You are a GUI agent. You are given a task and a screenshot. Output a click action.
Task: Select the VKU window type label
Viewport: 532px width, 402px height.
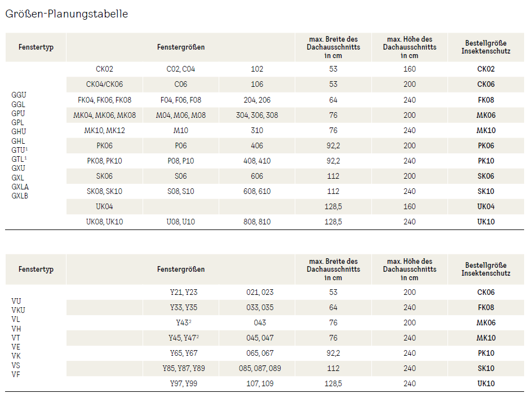pos(18,310)
